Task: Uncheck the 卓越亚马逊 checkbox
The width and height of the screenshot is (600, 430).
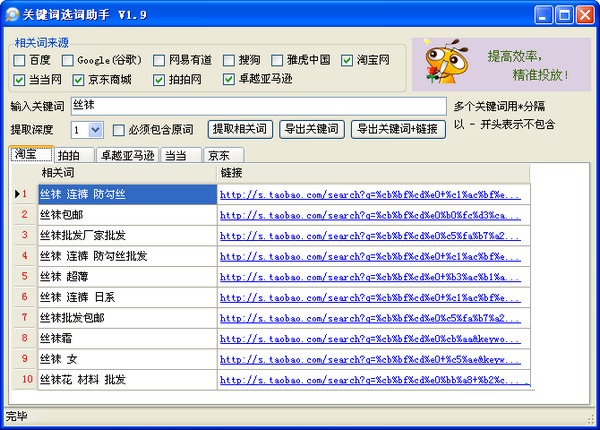Action: [x=228, y=80]
